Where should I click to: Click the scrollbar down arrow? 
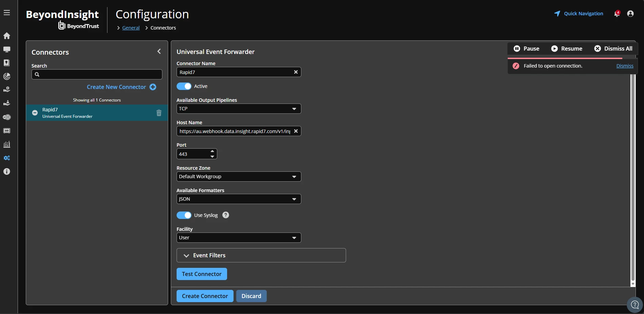(633, 284)
